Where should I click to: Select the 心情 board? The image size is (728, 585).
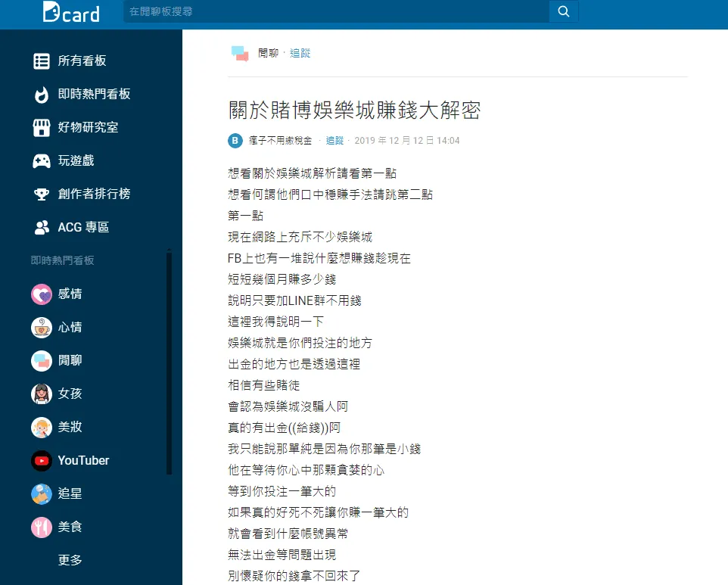click(70, 327)
